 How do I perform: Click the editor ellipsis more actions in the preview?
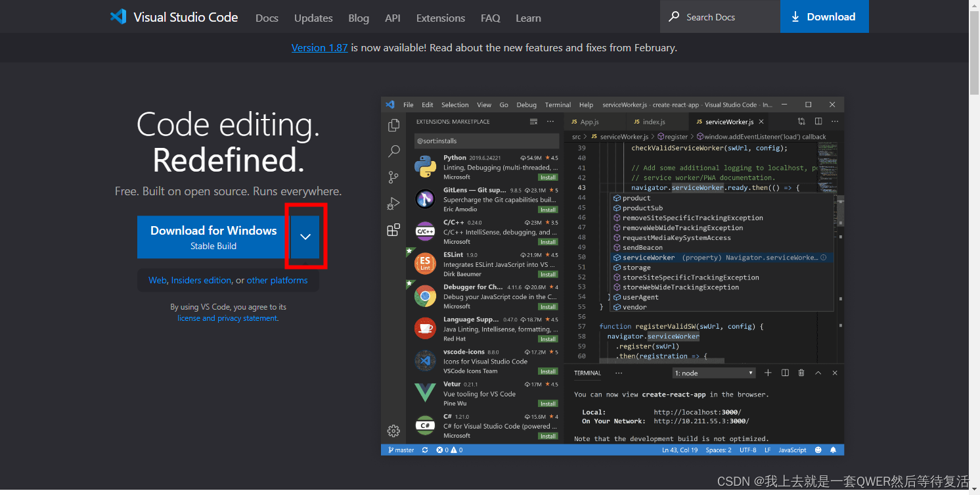pos(835,122)
